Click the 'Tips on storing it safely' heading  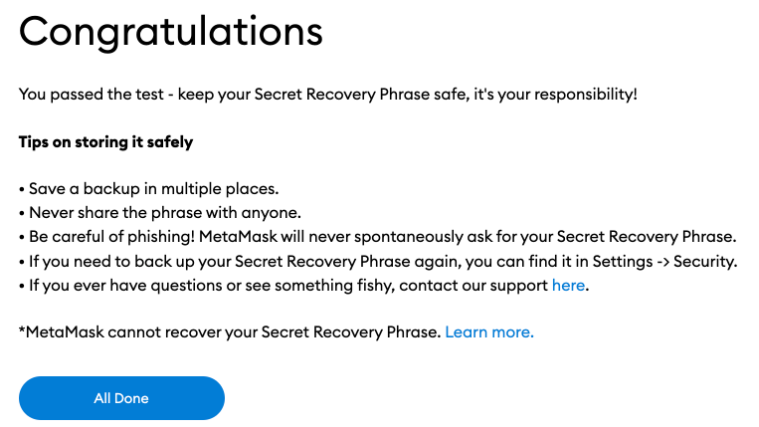click(105, 142)
